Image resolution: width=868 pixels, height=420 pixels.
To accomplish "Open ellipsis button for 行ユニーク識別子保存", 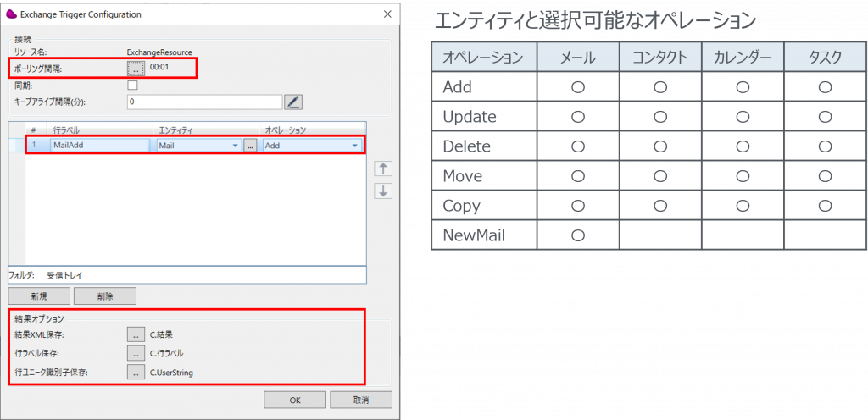I will coord(136,372).
